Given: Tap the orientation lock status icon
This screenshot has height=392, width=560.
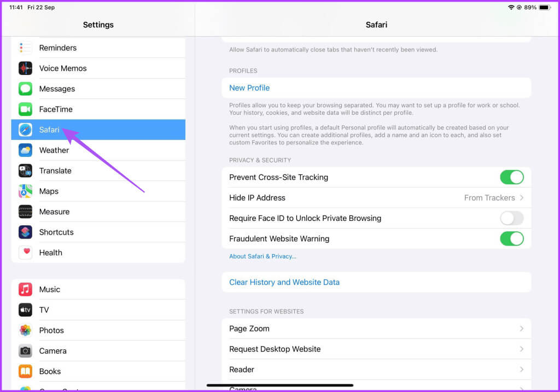Looking at the screenshot, I should [x=519, y=7].
